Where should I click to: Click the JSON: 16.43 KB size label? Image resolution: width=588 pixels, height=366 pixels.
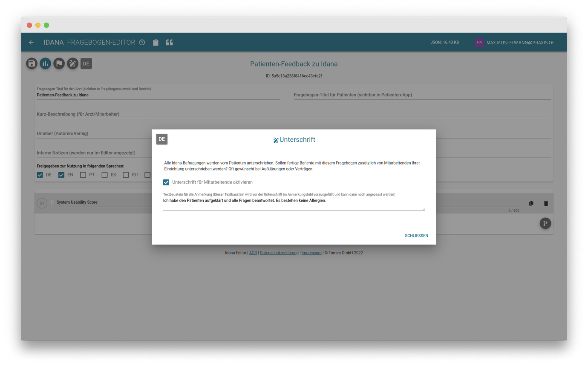click(445, 43)
